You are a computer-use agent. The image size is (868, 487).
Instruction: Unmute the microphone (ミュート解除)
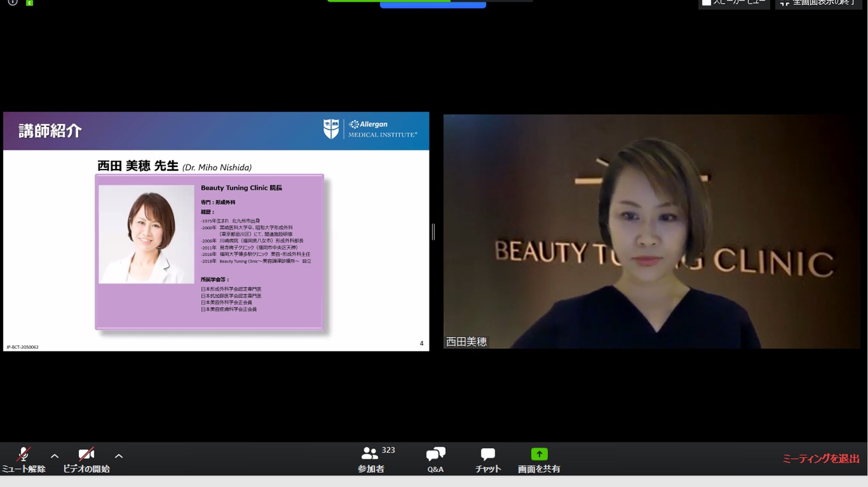pyautogui.click(x=23, y=456)
